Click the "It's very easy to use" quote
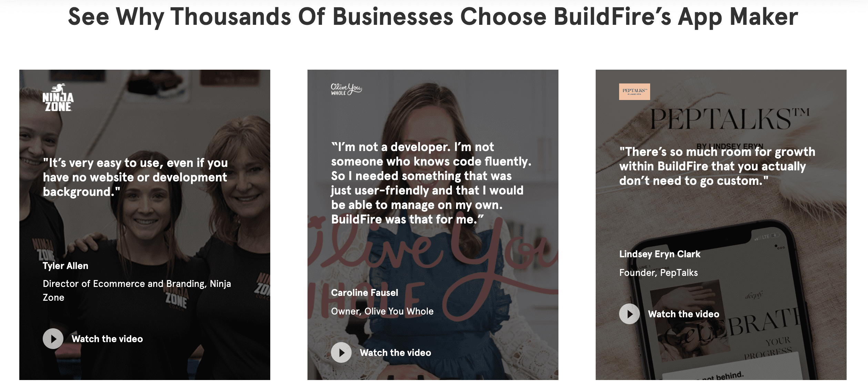This screenshot has height=389, width=868. (135, 177)
